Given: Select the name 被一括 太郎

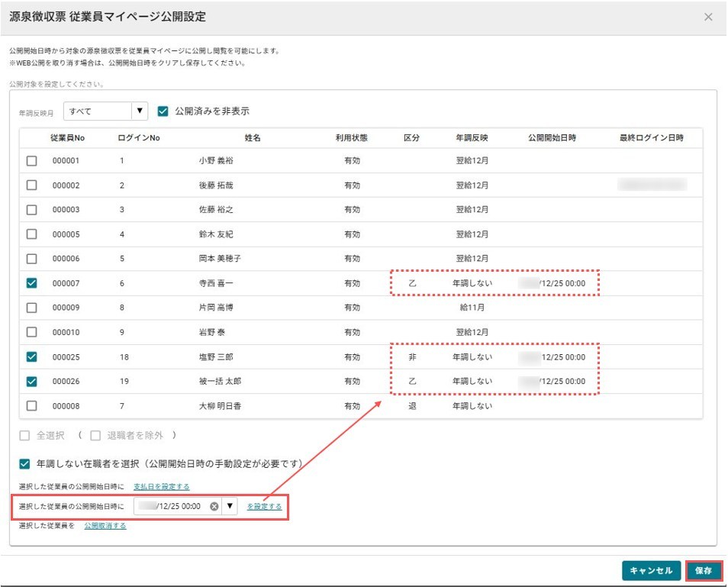Looking at the screenshot, I should (x=220, y=381).
